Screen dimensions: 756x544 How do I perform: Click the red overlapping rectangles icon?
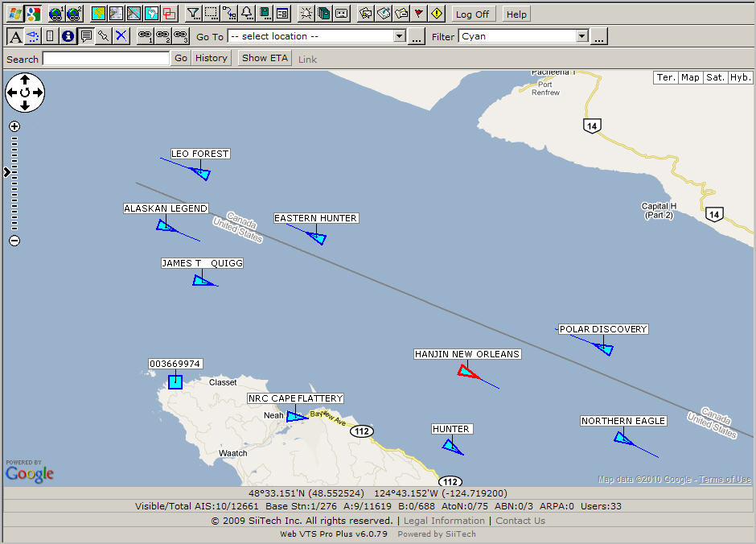[x=169, y=14]
